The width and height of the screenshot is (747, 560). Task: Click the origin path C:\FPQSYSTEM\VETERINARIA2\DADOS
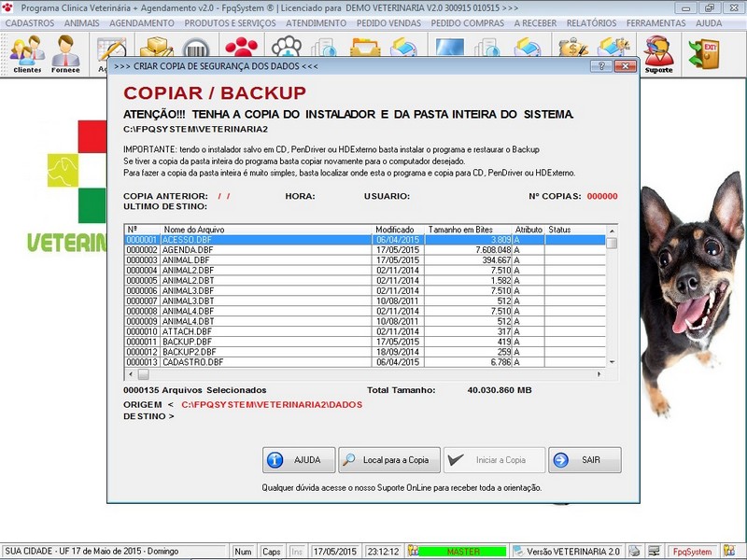click(x=272, y=405)
